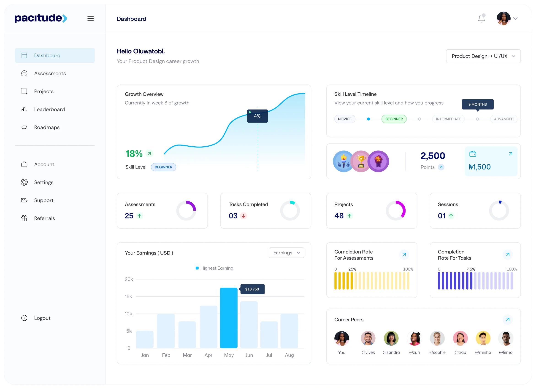Expand the Product Design UI/UX dropdown

click(x=483, y=56)
